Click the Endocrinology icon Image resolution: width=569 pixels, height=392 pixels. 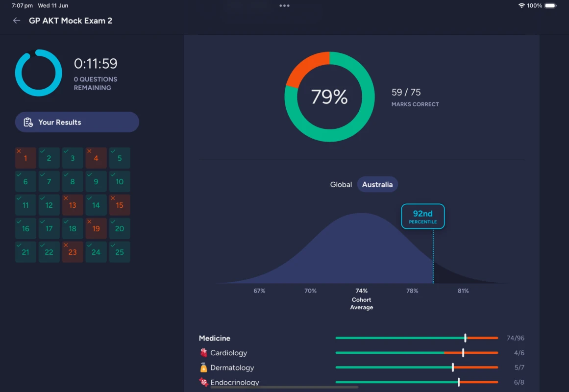(203, 382)
